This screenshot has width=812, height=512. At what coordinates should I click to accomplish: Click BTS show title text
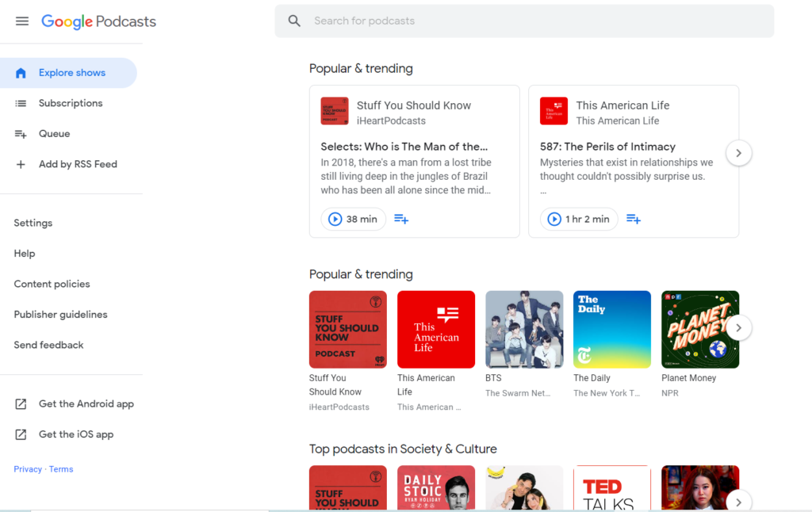pos(493,378)
